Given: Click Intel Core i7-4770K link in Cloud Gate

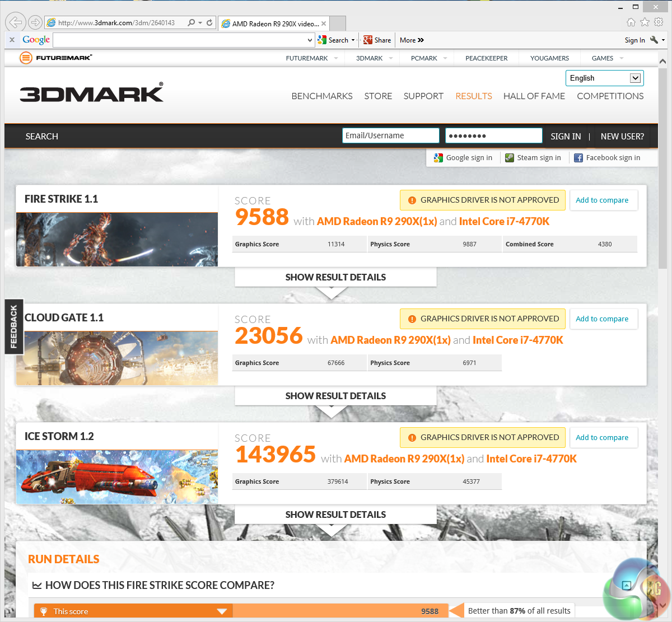Looking at the screenshot, I should 518,340.
